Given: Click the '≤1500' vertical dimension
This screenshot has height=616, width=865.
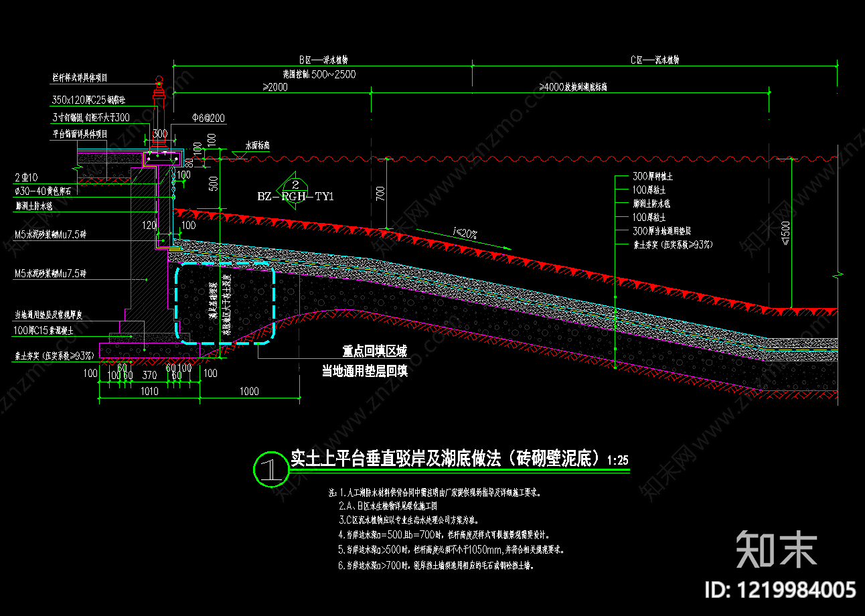Looking at the screenshot, I should [x=785, y=234].
